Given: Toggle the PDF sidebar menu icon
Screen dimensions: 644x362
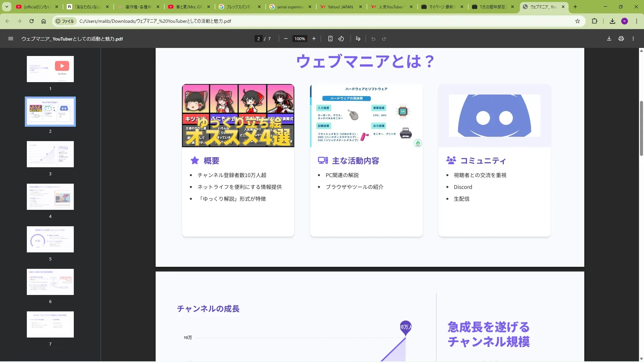Looking at the screenshot, I should [x=11, y=39].
